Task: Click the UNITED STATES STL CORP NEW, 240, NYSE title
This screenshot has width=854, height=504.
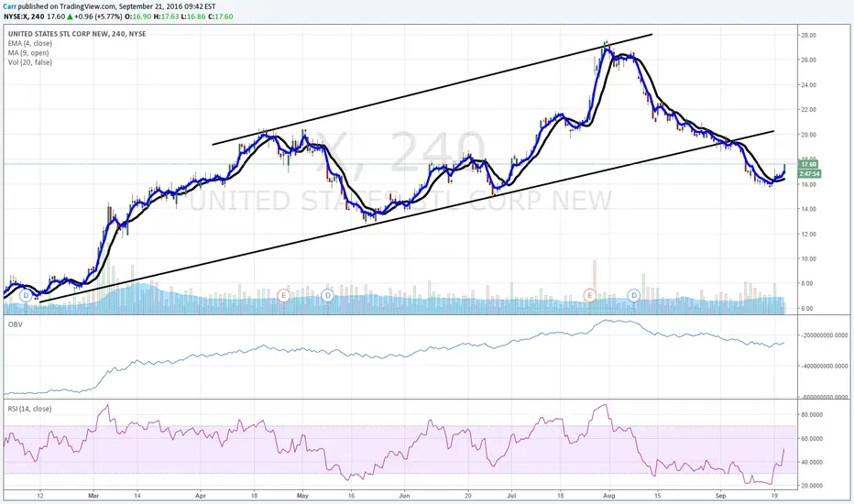Action: point(77,34)
